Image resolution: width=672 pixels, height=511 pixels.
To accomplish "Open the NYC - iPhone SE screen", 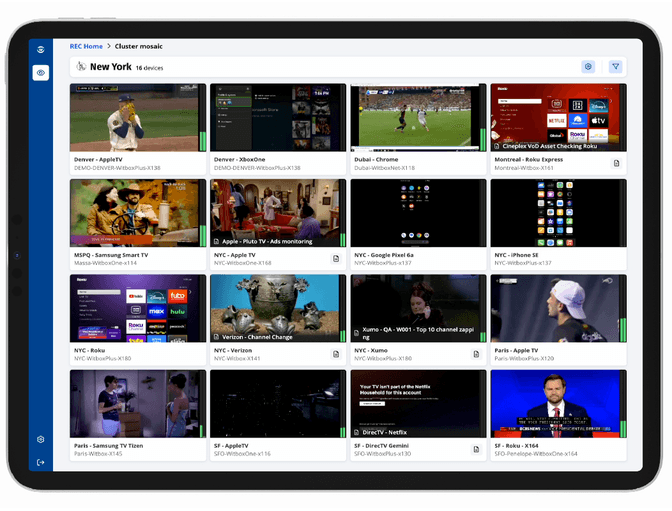I will [554, 213].
